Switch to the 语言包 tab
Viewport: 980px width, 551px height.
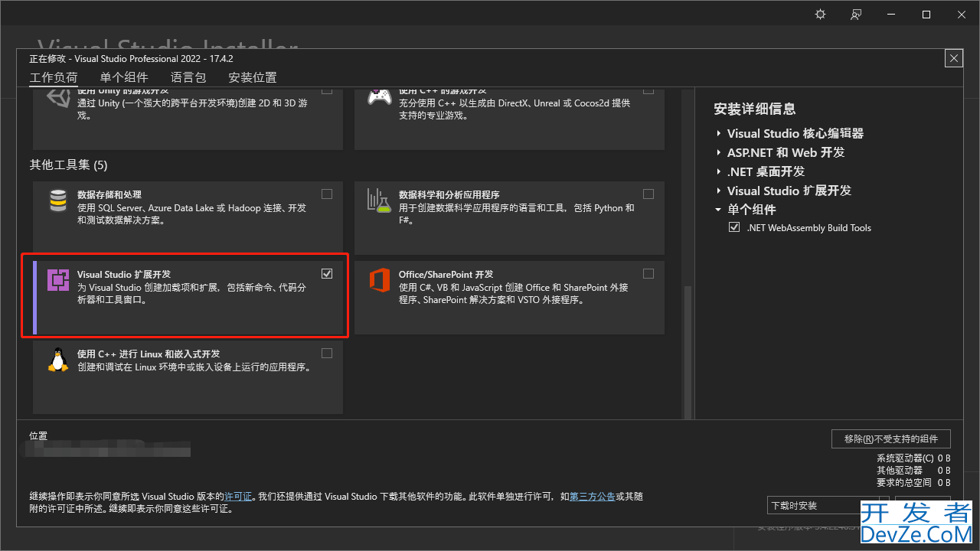tap(188, 77)
